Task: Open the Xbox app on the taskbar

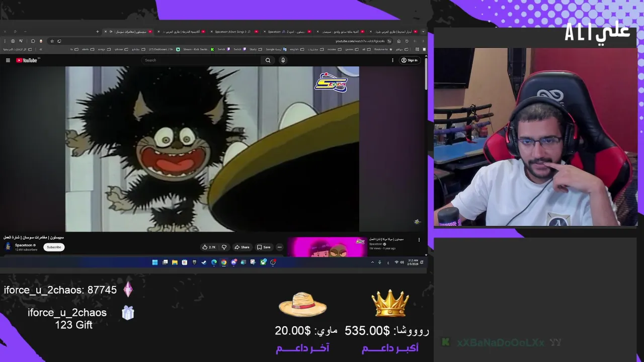Action: [263, 262]
